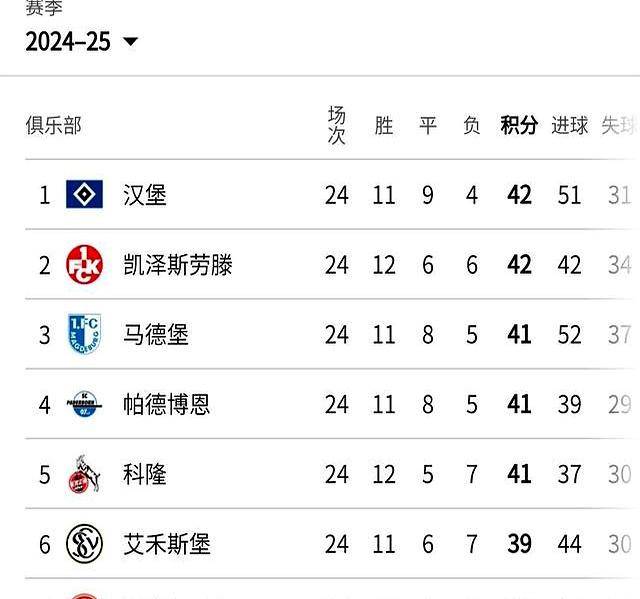Viewport: 640px width, 599px height.
Task: Click the 平 column header
Action: point(428,125)
